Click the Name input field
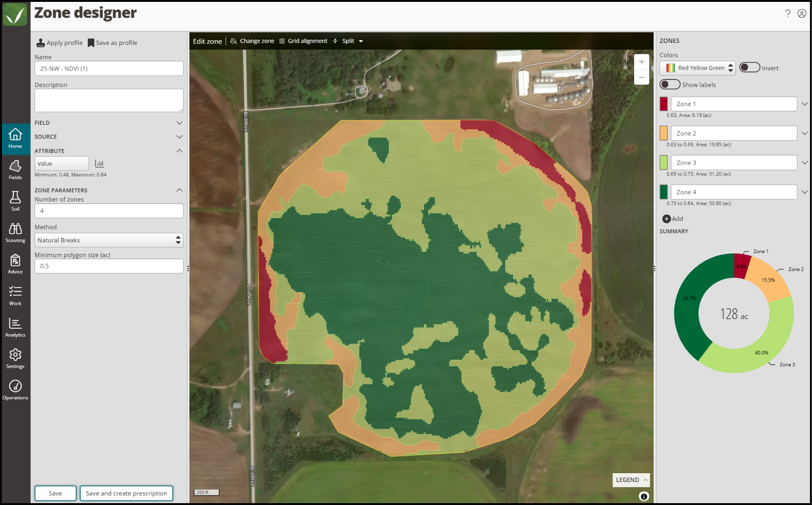Image resolution: width=812 pixels, height=505 pixels. pyautogui.click(x=109, y=68)
